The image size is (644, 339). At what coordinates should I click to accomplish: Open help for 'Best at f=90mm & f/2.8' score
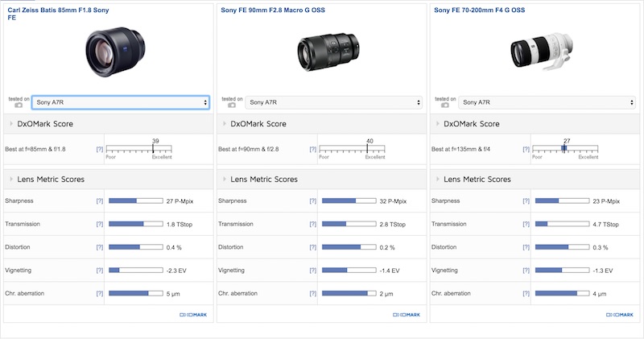(312, 149)
